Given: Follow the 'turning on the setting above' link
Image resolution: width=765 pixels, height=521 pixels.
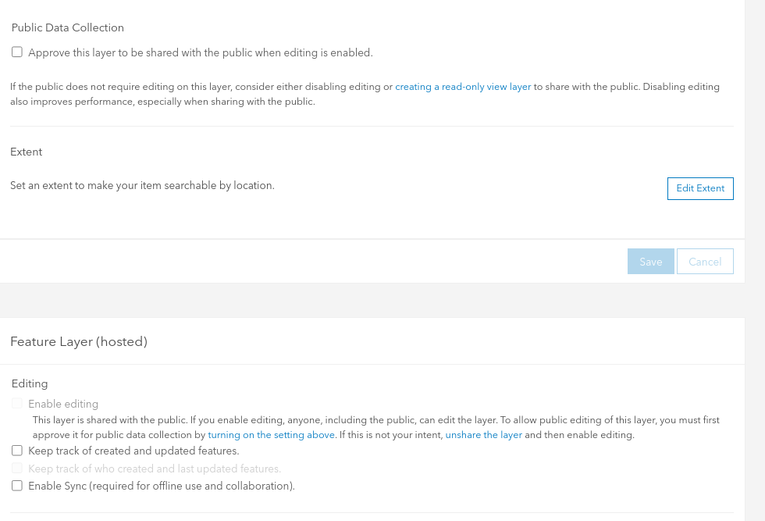Looking at the screenshot, I should [x=271, y=435].
